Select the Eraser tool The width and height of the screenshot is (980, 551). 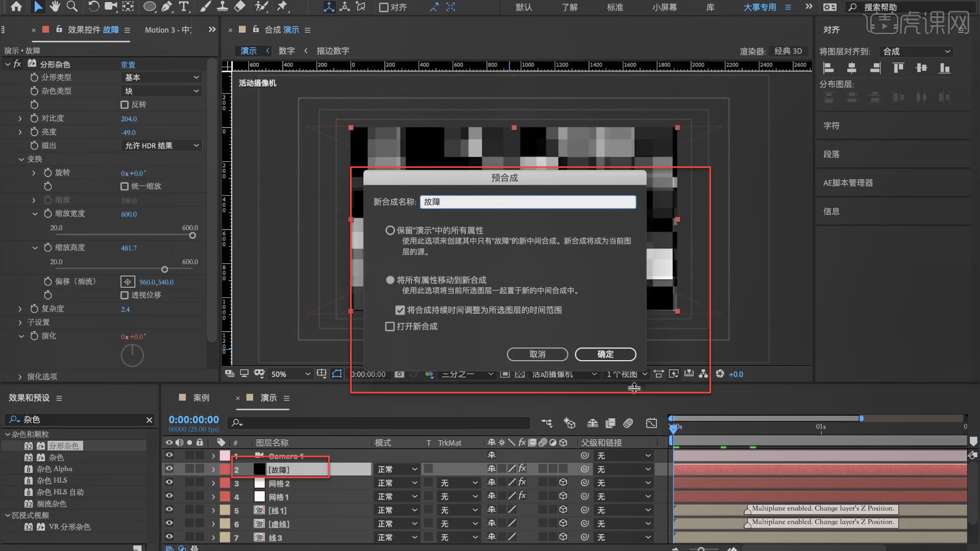[239, 7]
